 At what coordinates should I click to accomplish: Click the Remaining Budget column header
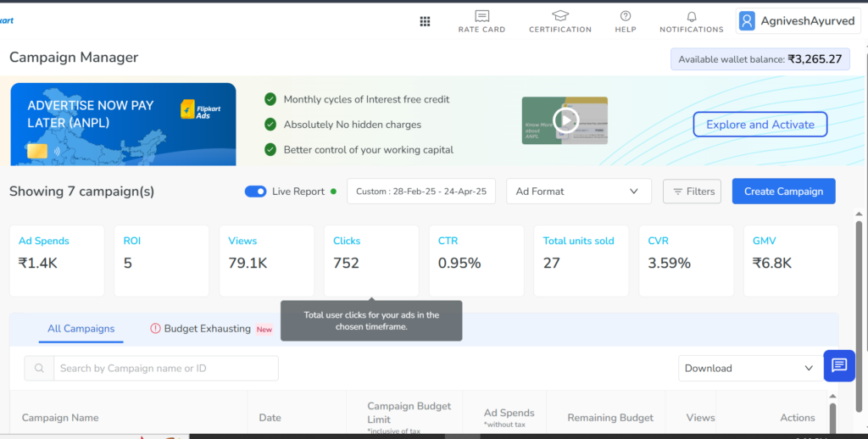point(610,418)
